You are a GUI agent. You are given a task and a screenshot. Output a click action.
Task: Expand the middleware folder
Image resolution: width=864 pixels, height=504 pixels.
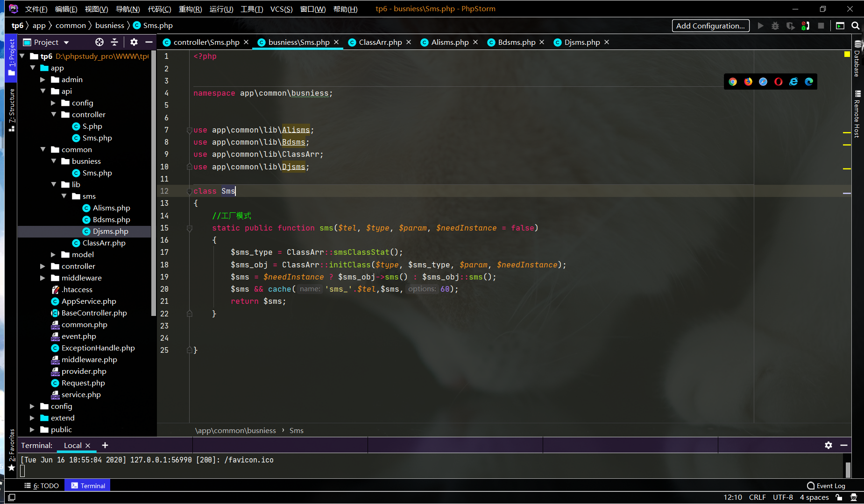[x=42, y=278]
